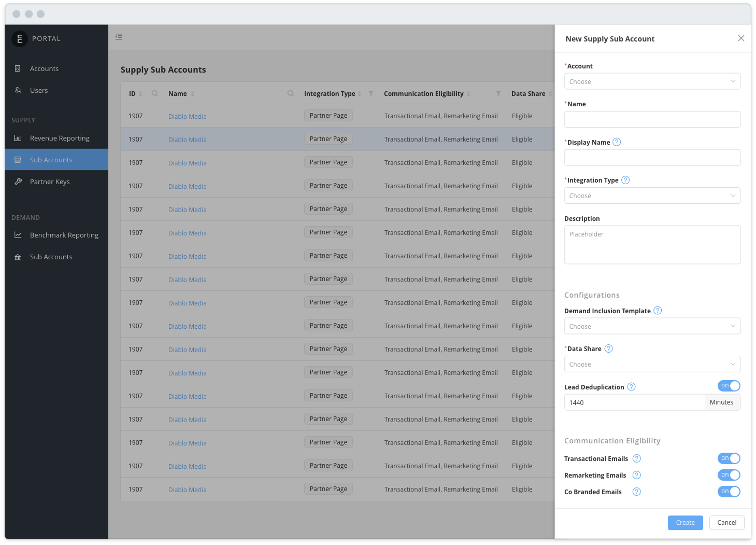The height and width of the screenshot is (545, 756).
Task: Click the Supply Sub Accounts heading
Action: coord(163,69)
